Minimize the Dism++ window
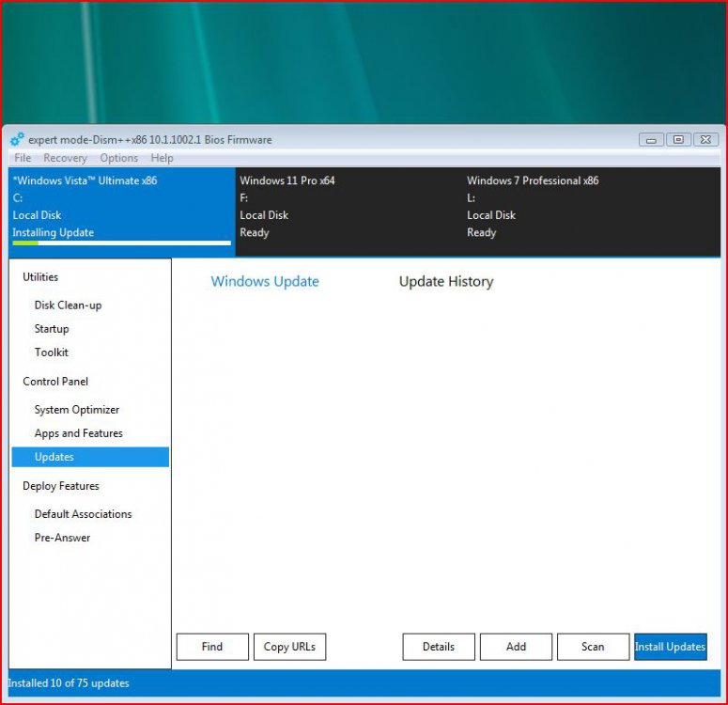 651,139
